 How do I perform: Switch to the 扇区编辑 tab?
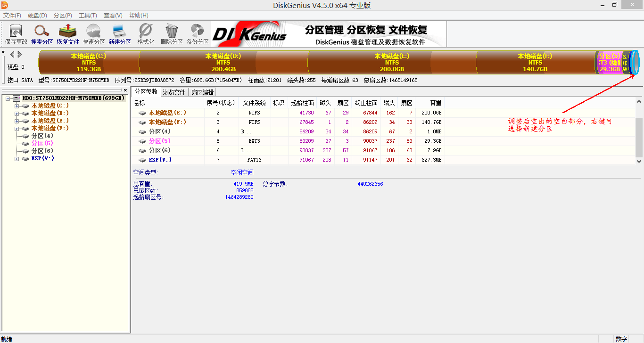click(x=202, y=92)
